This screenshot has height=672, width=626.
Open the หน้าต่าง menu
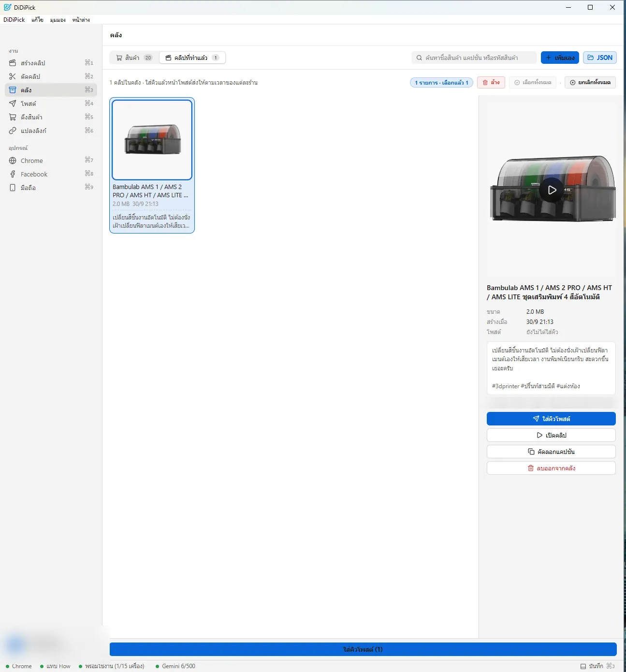(x=81, y=20)
